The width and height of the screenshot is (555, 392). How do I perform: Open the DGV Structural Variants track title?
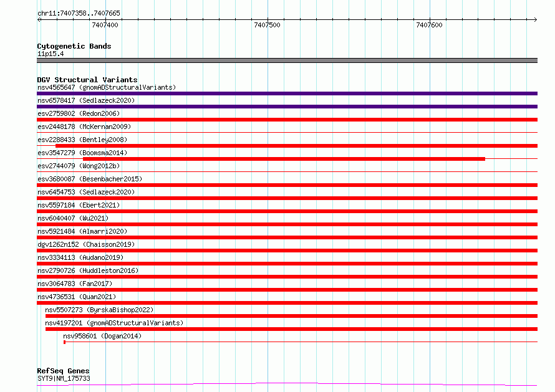[x=87, y=80]
